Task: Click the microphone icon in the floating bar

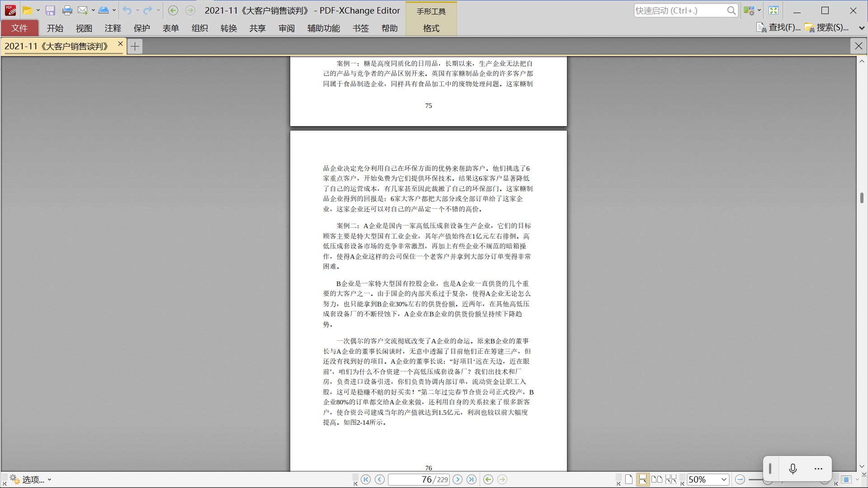Action: click(793, 469)
